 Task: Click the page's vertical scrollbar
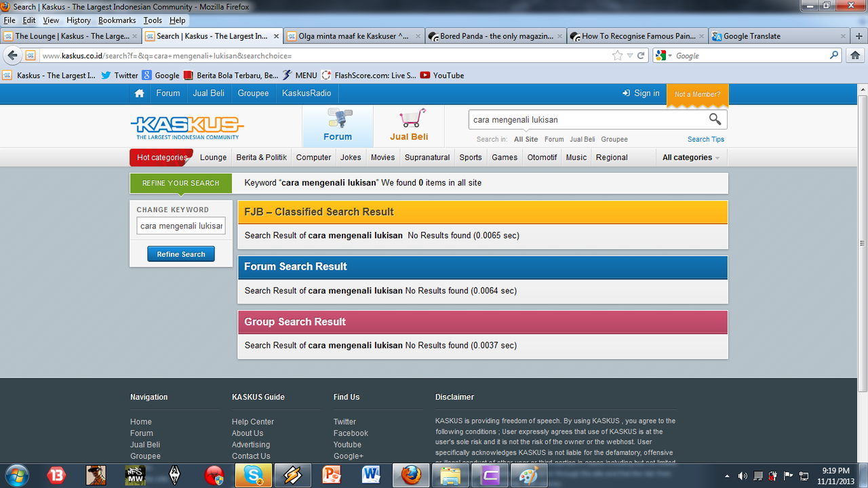coord(863,244)
